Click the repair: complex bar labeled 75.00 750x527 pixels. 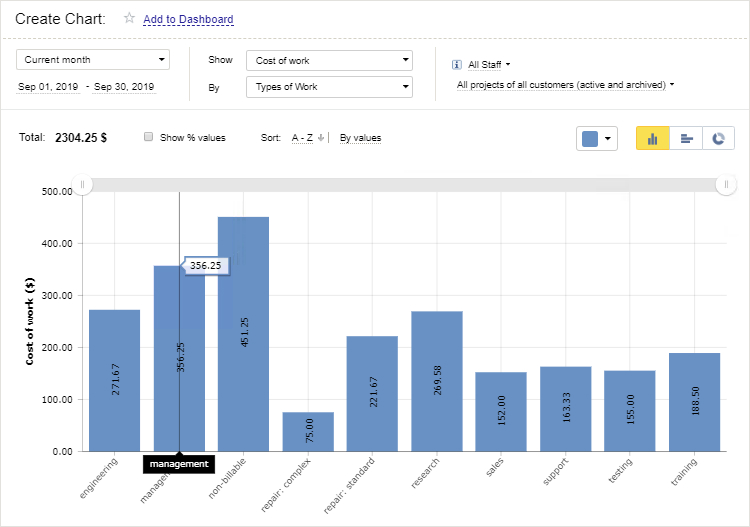pyautogui.click(x=308, y=432)
